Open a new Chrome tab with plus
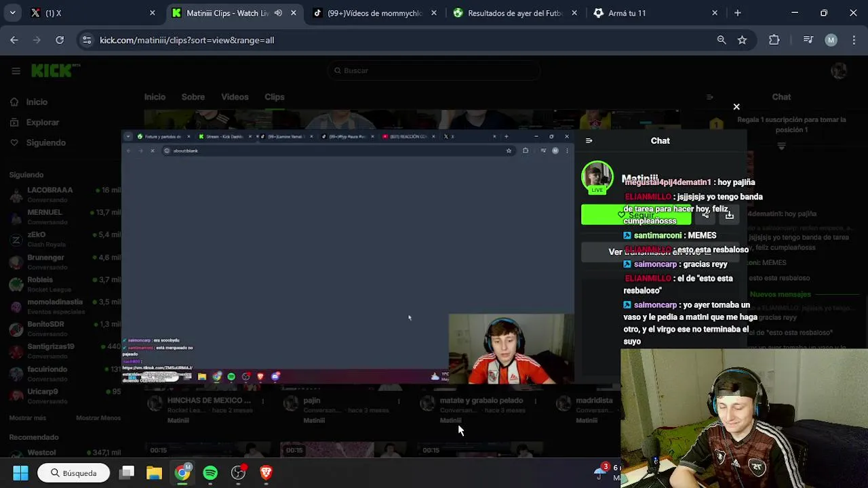868x488 pixels. click(x=737, y=13)
